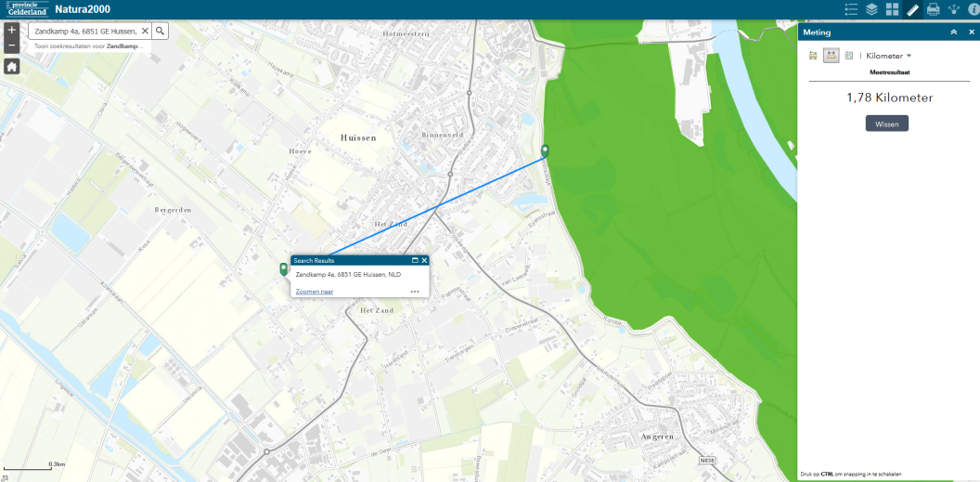Image resolution: width=980 pixels, height=482 pixels.
Task: Open the Share widget icon
Action: click(x=953, y=9)
